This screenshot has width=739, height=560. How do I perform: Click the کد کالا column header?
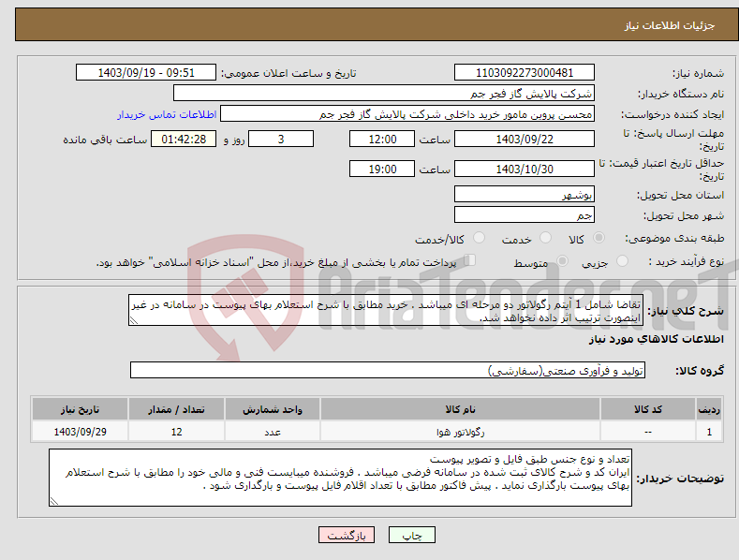[x=648, y=409]
